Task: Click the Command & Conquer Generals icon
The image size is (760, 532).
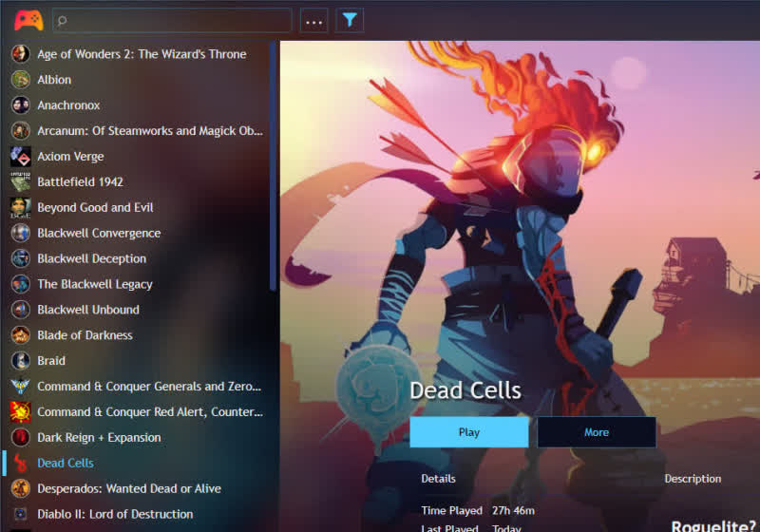Action: pos(20,387)
